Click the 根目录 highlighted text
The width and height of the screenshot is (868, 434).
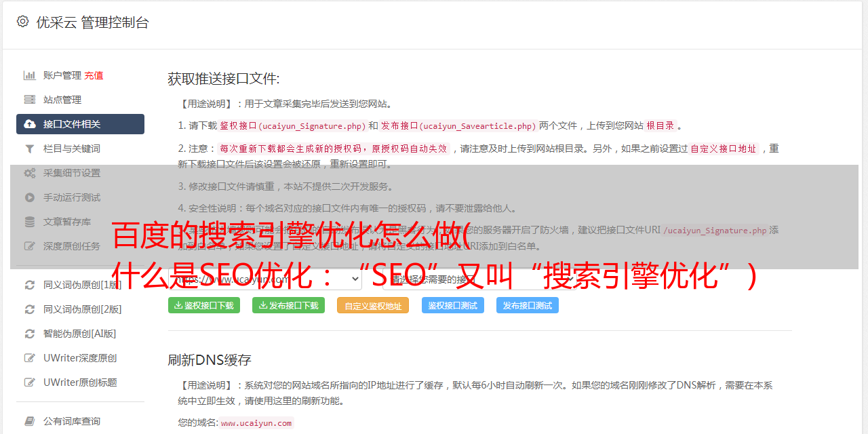660,125
